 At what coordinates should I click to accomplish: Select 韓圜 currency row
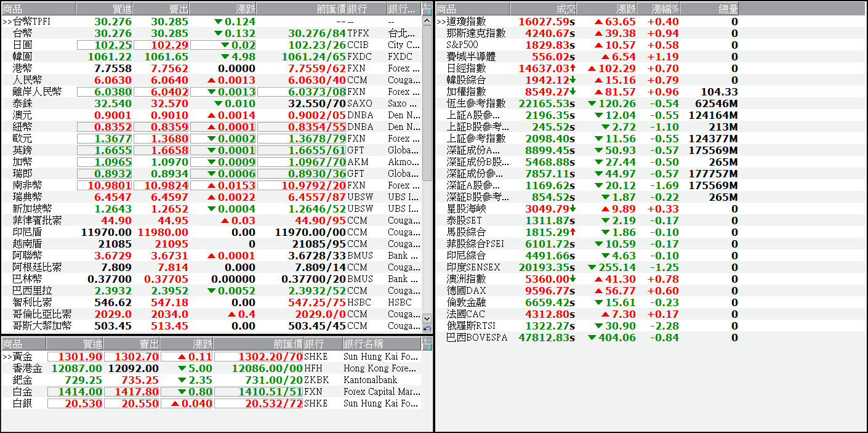coord(211,57)
